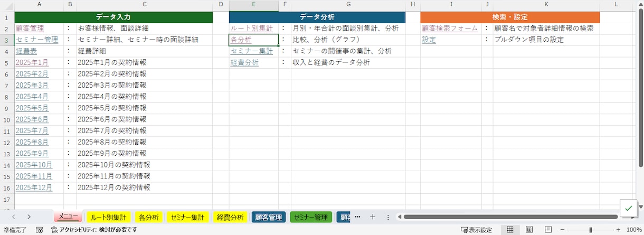Click the horizontal scrollbar left arrow
This screenshot has height=235, width=644.
(399, 217)
